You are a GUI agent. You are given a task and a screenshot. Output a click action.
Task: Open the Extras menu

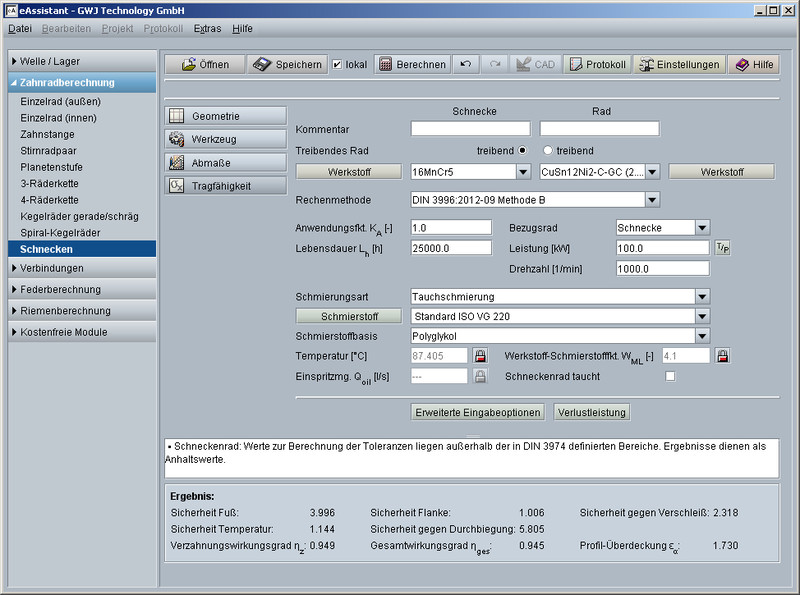coord(207,28)
